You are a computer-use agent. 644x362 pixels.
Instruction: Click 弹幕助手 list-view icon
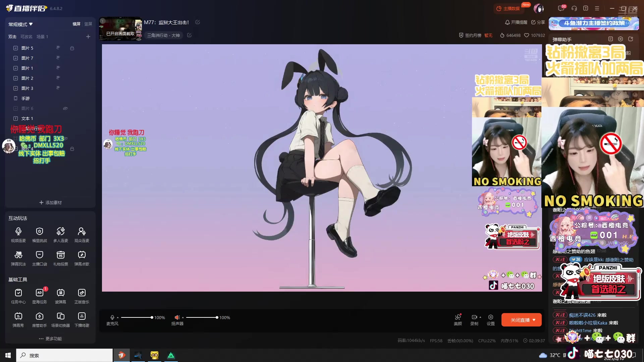point(610,39)
